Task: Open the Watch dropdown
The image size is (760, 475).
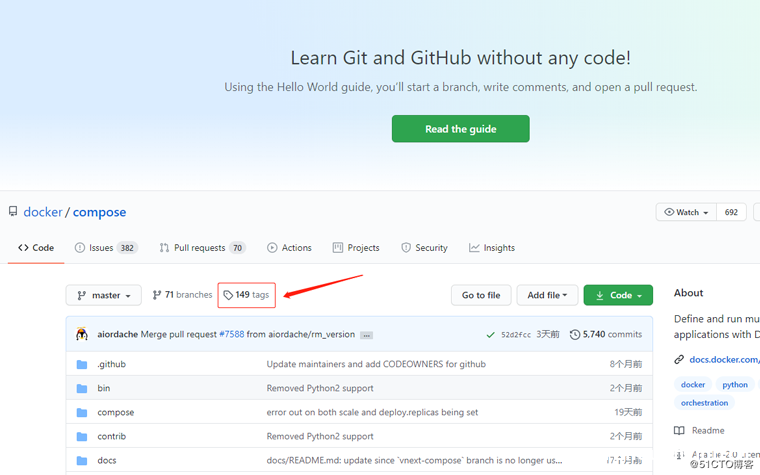Action: 685,212
